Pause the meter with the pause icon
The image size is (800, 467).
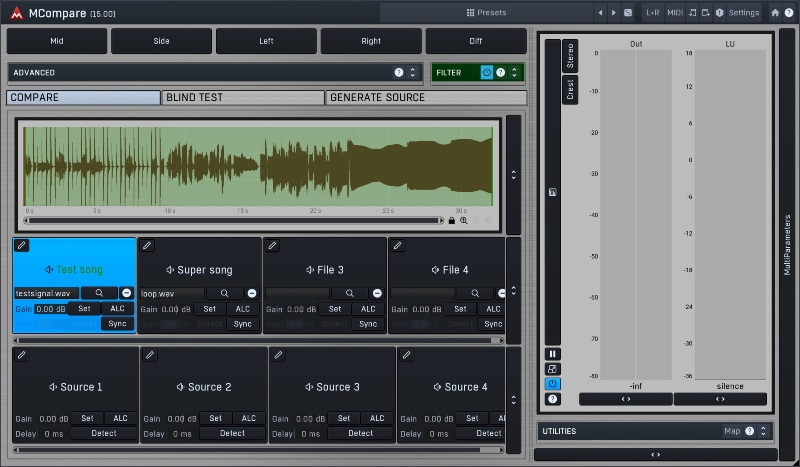[553, 354]
